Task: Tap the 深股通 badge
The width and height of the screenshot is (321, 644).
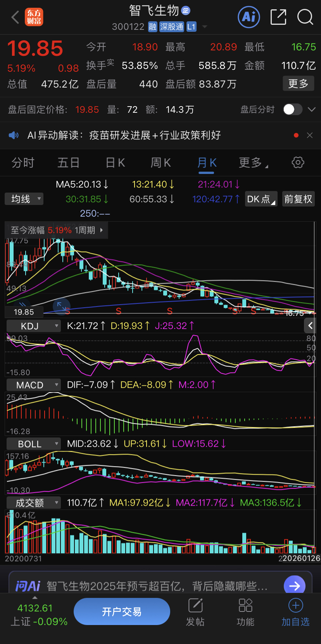Action: [172, 27]
